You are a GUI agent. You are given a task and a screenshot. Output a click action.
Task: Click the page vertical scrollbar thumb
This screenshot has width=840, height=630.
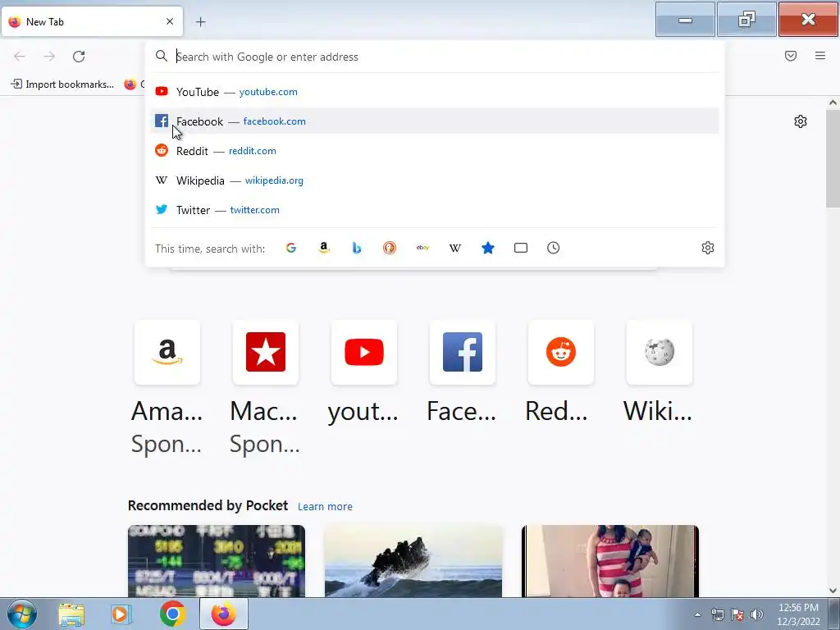pos(833,158)
